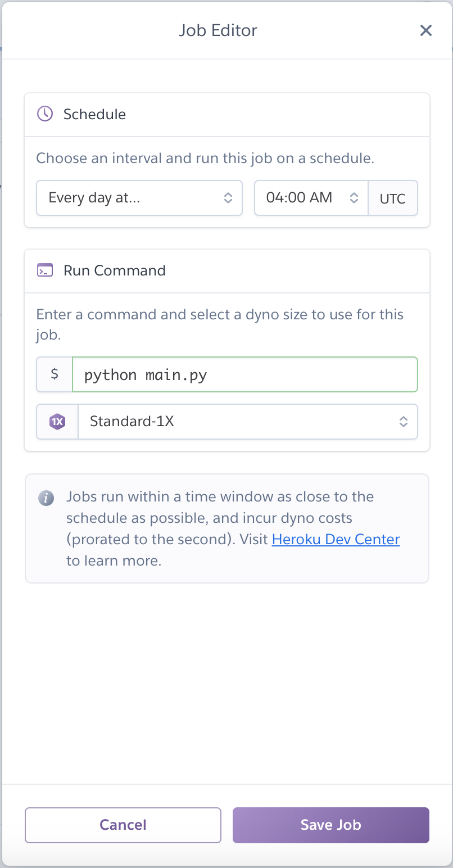Screen dimensions: 453x868
Task: Click the Run Command section header
Action: tap(114, 270)
